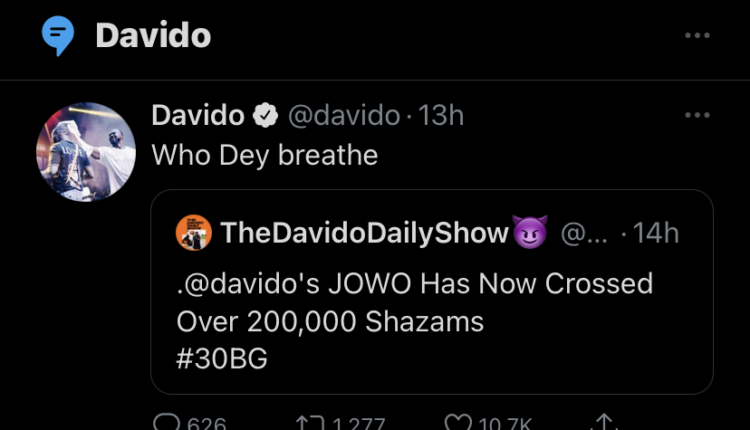Click the Davido display name in tweet
This screenshot has height=430, width=750.
198,116
